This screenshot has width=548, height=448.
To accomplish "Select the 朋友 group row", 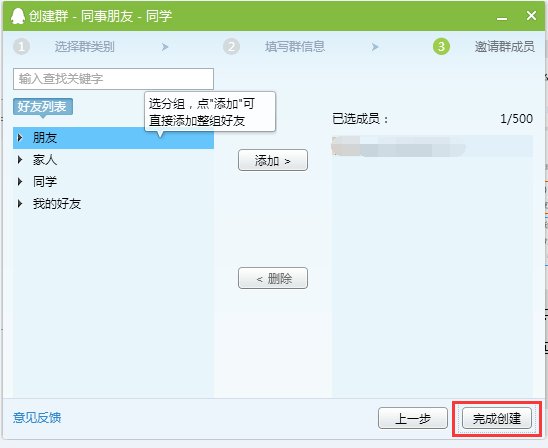I will (x=113, y=138).
